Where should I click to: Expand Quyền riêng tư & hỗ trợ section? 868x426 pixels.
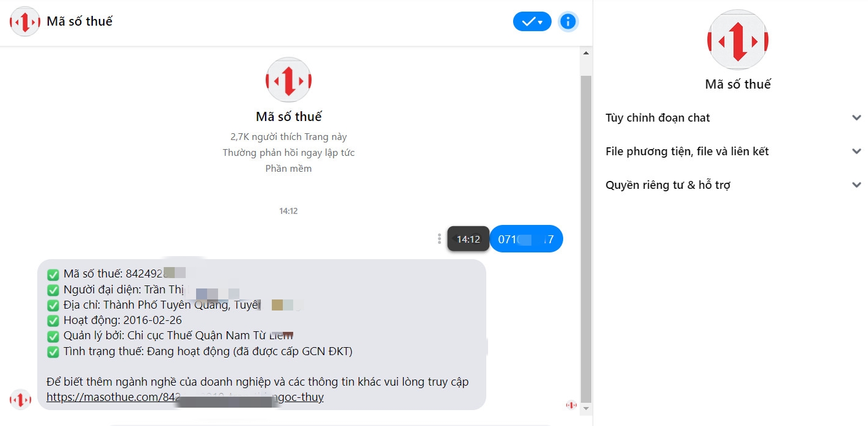[734, 185]
